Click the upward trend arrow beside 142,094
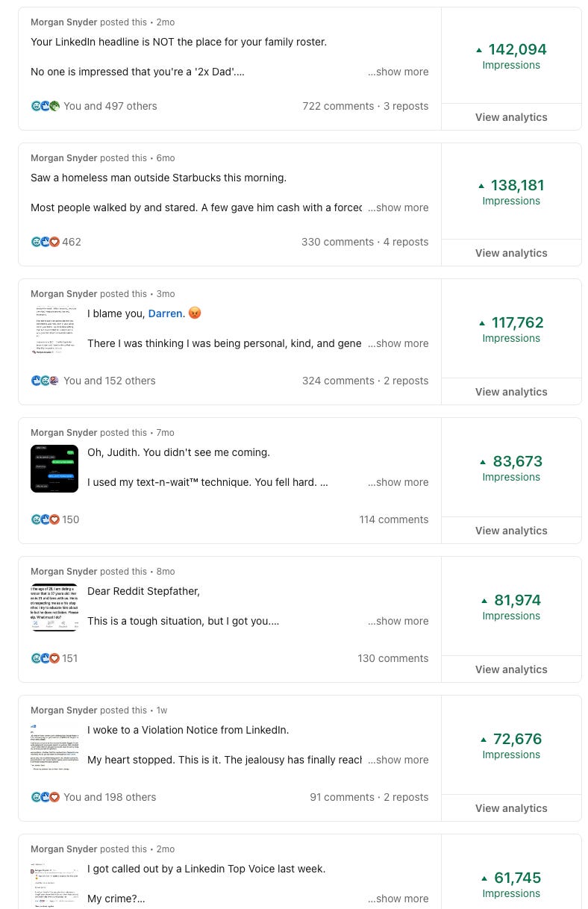 coord(479,49)
